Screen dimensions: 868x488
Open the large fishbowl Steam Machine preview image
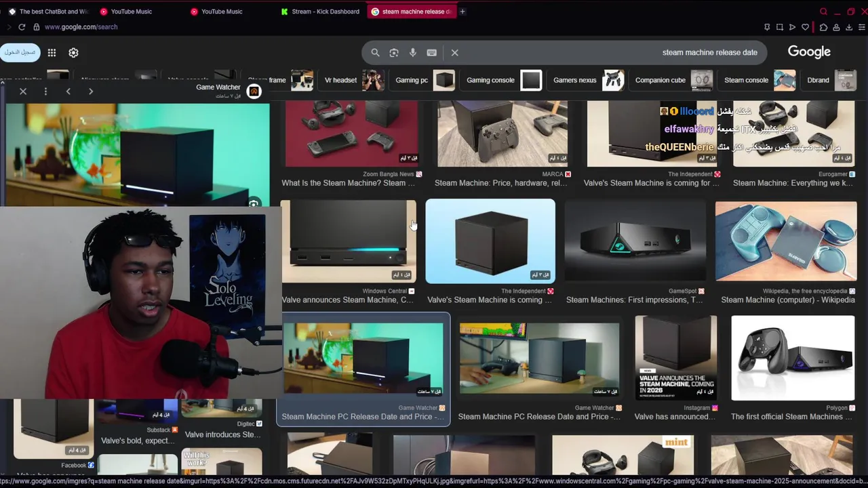pyautogui.click(x=138, y=155)
